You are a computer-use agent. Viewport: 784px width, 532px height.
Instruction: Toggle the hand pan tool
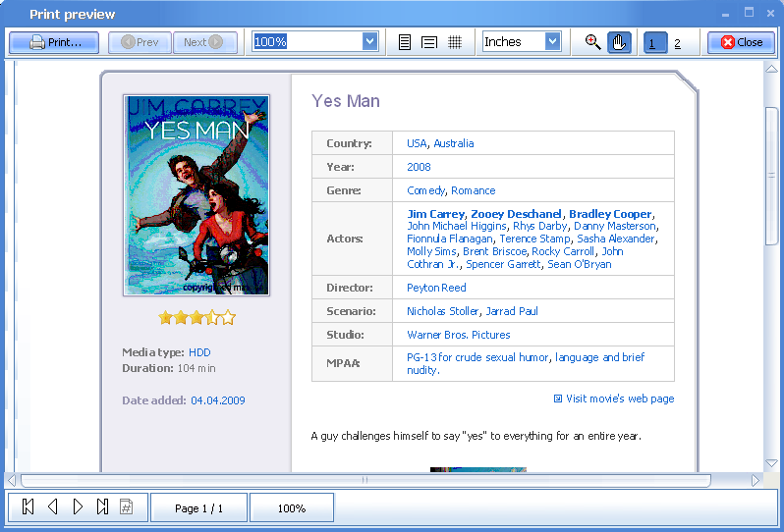click(x=619, y=42)
